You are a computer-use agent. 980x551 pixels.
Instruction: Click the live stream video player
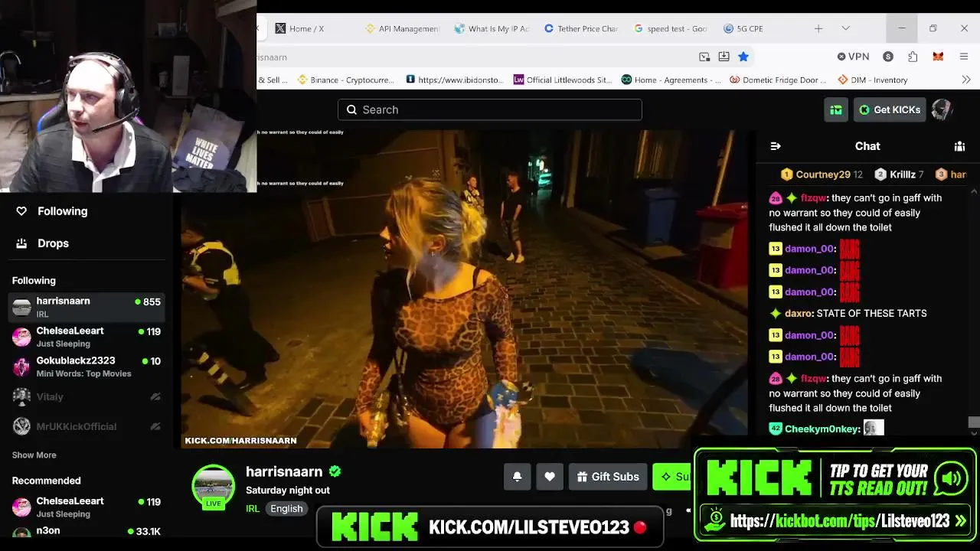[464, 289]
